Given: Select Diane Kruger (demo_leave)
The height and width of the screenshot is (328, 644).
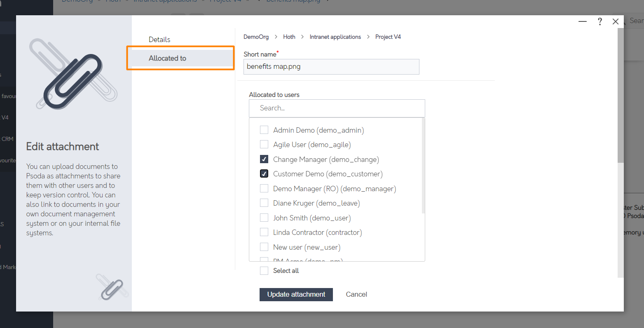Looking at the screenshot, I should [264, 203].
